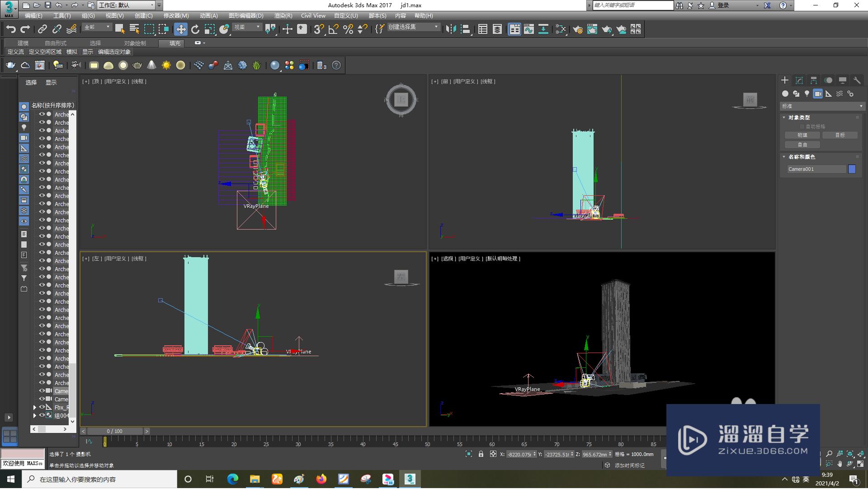Open the Modify panel tab
Viewport: 868px width, 489px height.
click(799, 80)
